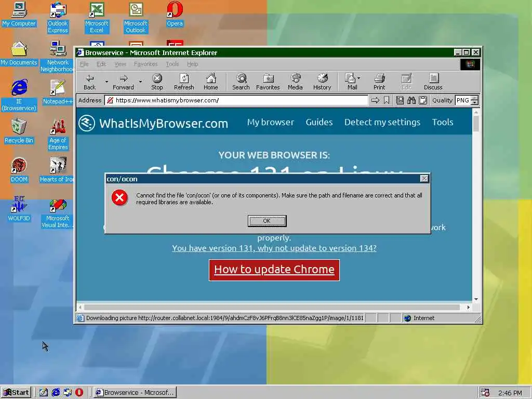
Task: Click the How to update Chrome button
Action: pyautogui.click(x=274, y=270)
